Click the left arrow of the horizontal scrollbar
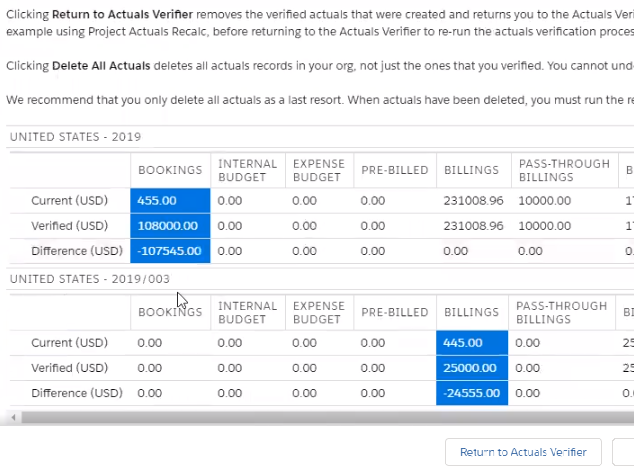 (x=9, y=417)
